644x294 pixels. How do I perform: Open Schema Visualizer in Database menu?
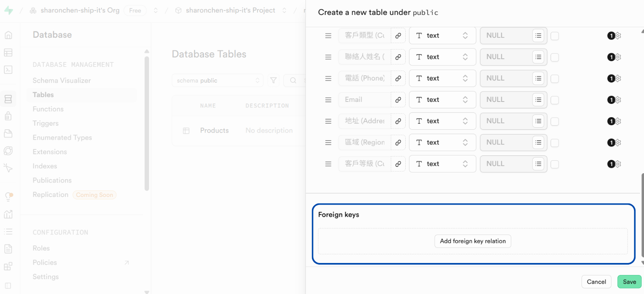click(x=62, y=81)
